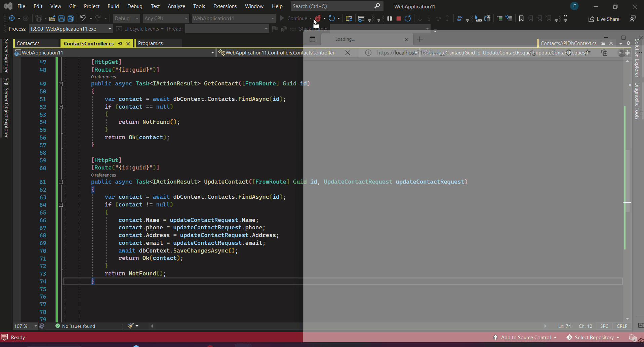Pause execution with the Break All icon
644x347 pixels.
[x=389, y=18]
